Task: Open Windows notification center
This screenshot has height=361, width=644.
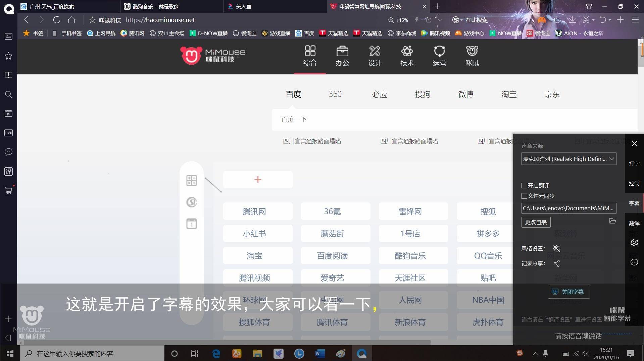Action: point(630,353)
